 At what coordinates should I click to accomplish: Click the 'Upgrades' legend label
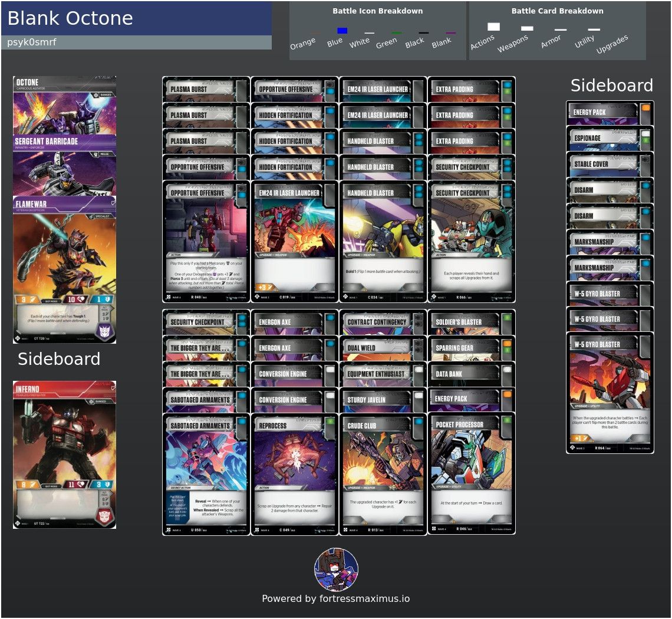click(x=612, y=44)
